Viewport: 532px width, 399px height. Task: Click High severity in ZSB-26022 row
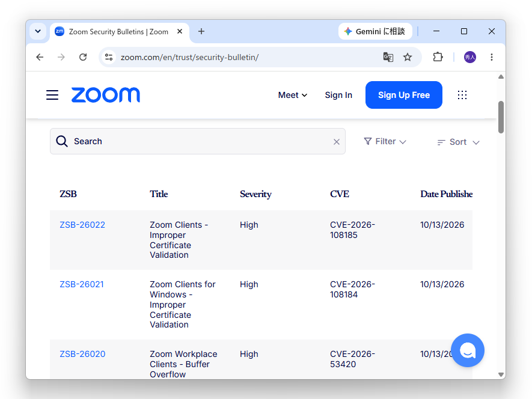coord(249,225)
